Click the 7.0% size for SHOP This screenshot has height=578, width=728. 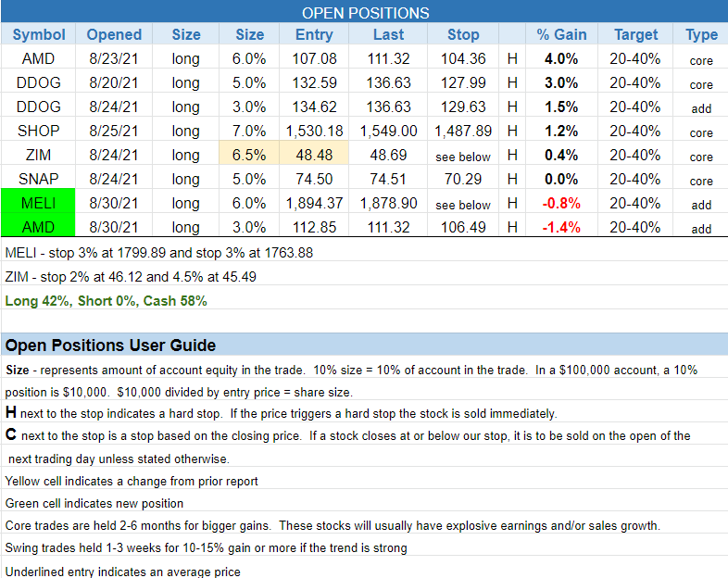249,131
